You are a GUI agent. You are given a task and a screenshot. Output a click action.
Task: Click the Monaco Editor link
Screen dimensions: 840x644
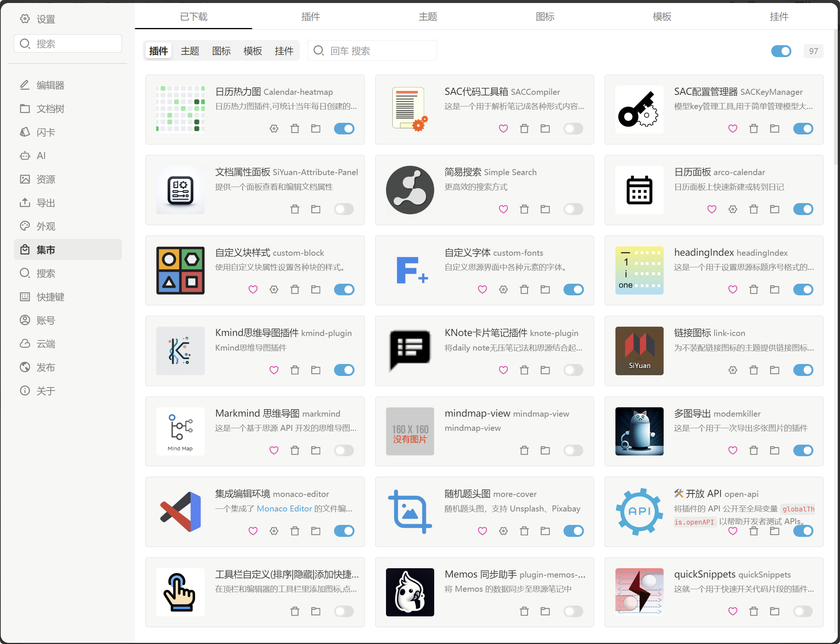[284, 509]
